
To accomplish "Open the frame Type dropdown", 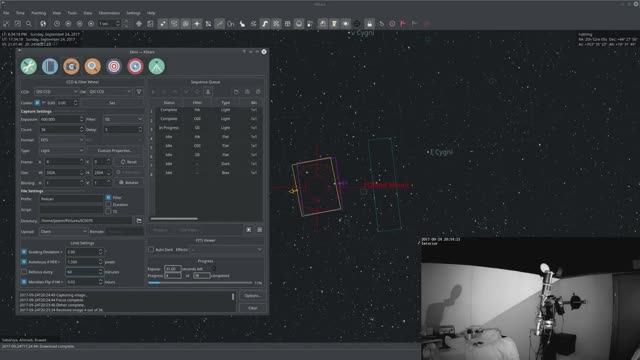I will pos(62,151).
